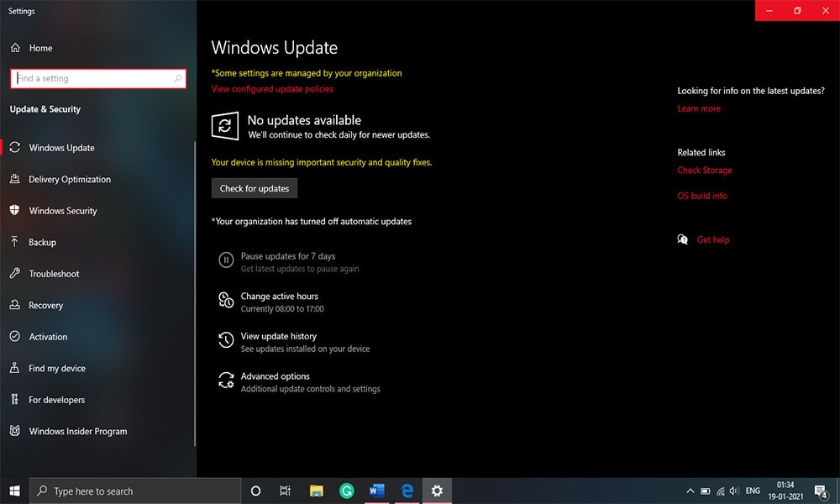840x504 pixels.
Task: Click the Recovery icon in sidebar
Action: point(15,305)
